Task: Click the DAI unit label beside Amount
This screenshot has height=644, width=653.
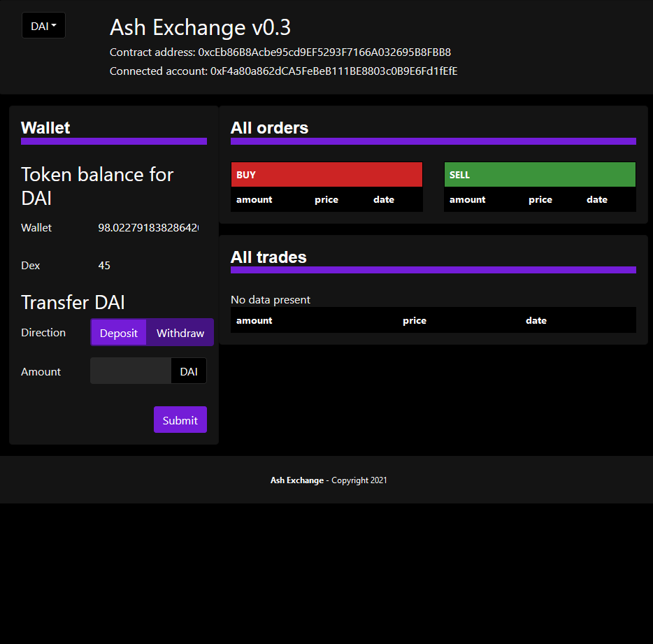Action: [x=189, y=371]
